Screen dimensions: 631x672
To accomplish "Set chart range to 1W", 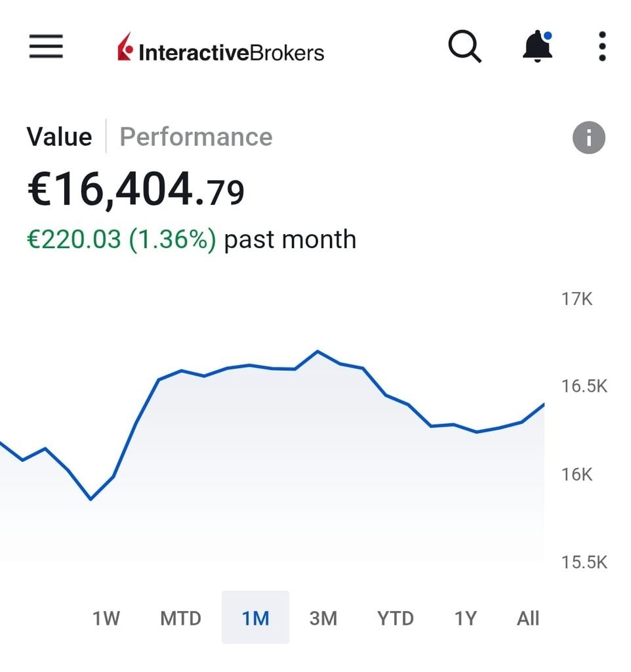I will (x=106, y=618).
